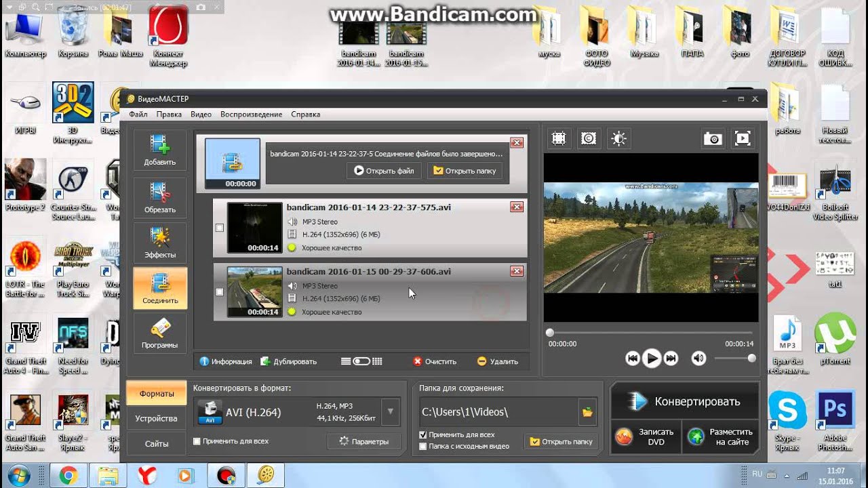868x488 pixels.
Task: Click the effects icon above preview
Action: click(589, 138)
